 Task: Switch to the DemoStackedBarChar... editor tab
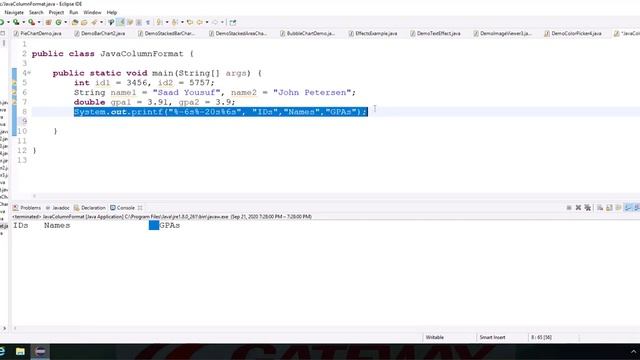167,33
